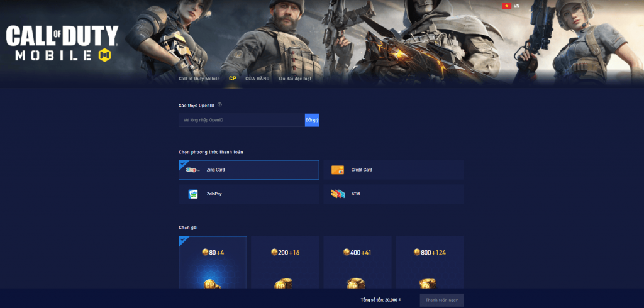
Task: Click the Xác thực OpenID label
Action: [196, 106]
